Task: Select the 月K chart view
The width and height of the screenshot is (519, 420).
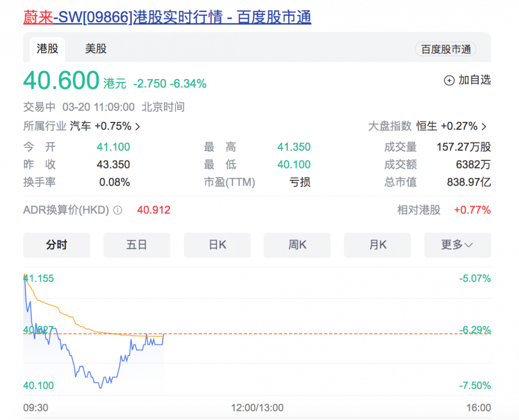Action: 377,245
